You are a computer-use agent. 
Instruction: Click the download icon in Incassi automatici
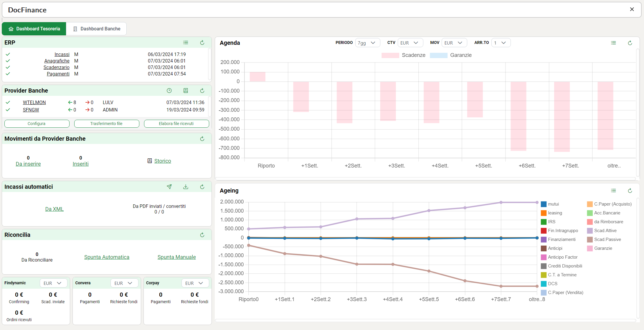186,187
